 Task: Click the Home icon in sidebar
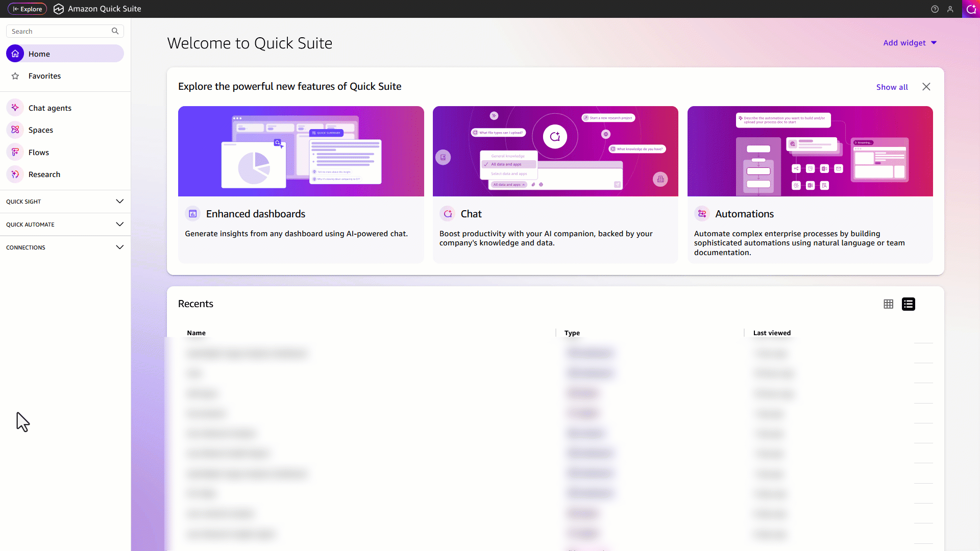(15, 54)
